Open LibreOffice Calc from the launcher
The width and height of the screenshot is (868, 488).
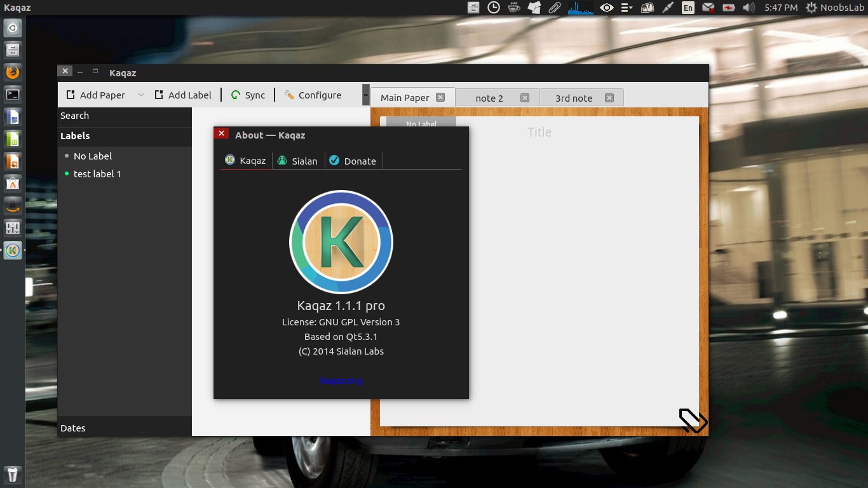point(13,139)
